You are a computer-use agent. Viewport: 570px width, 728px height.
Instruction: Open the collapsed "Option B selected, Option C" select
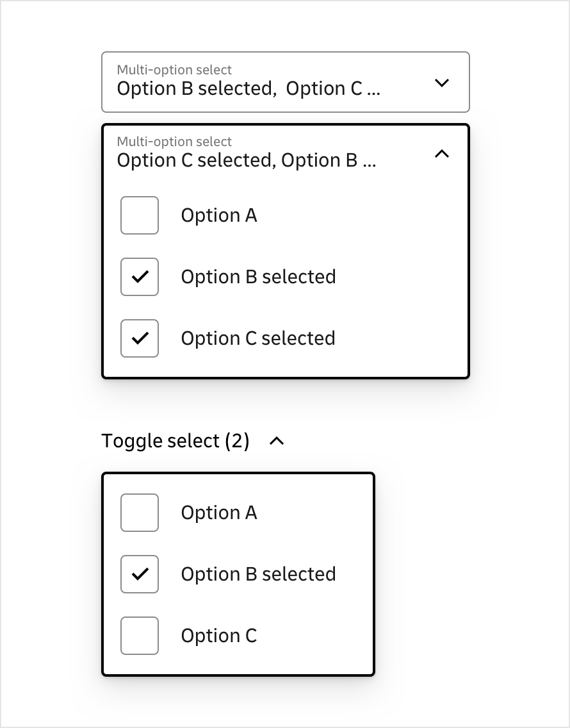click(x=248, y=89)
